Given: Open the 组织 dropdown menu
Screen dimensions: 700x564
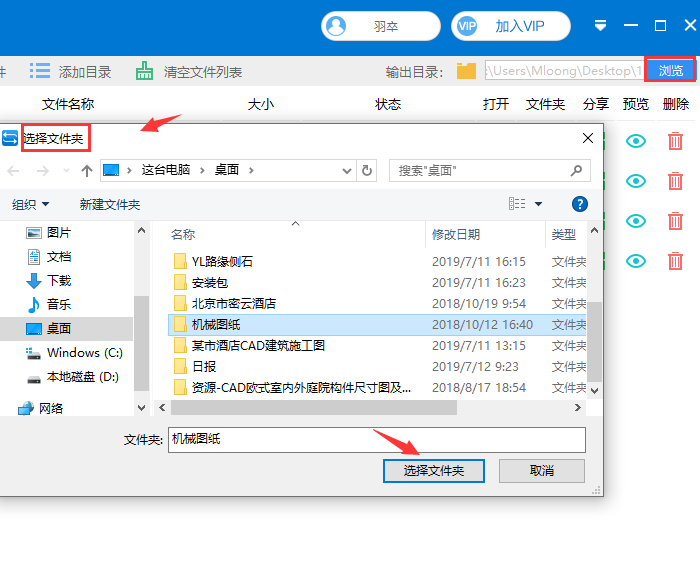Looking at the screenshot, I should (30, 205).
